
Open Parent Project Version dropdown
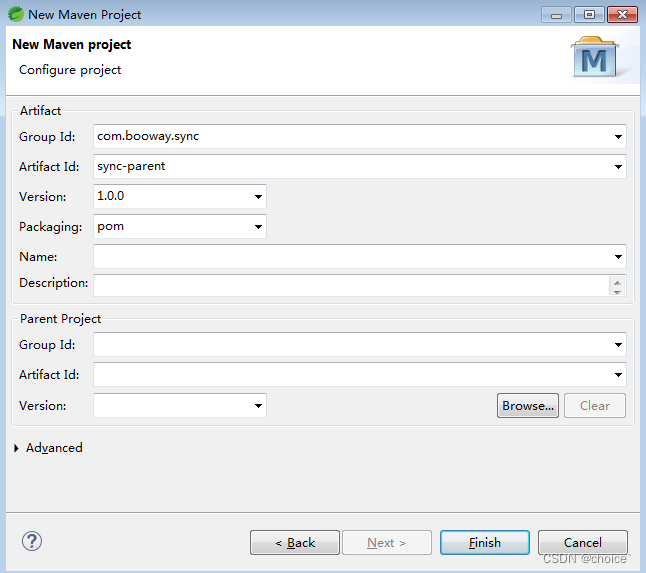(x=258, y=405)
